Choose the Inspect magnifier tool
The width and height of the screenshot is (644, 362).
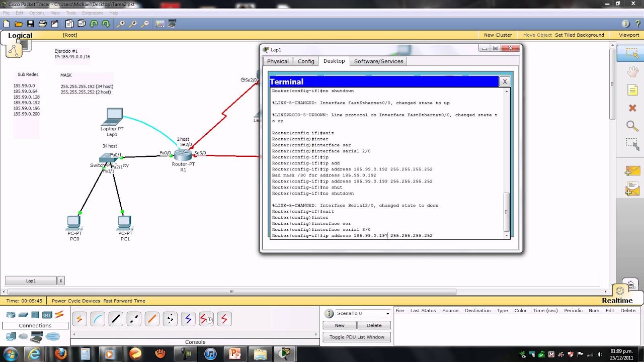point(632,126)
